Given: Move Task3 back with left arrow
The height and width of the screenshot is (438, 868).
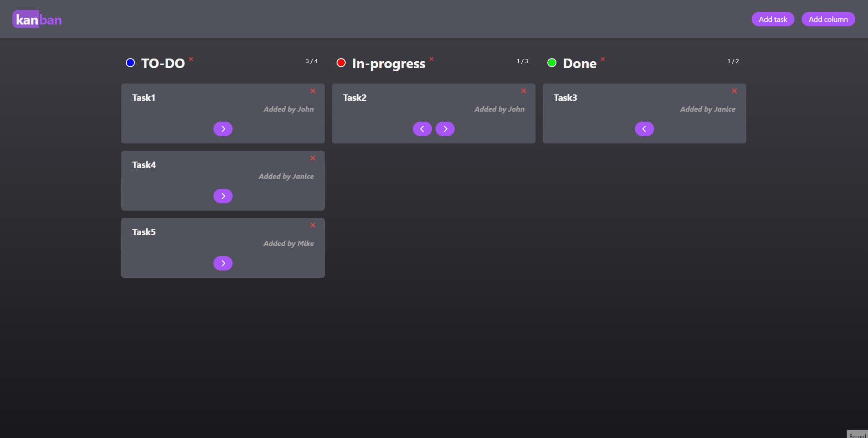Looking at the screenshot, I should (x=644, y=129).
